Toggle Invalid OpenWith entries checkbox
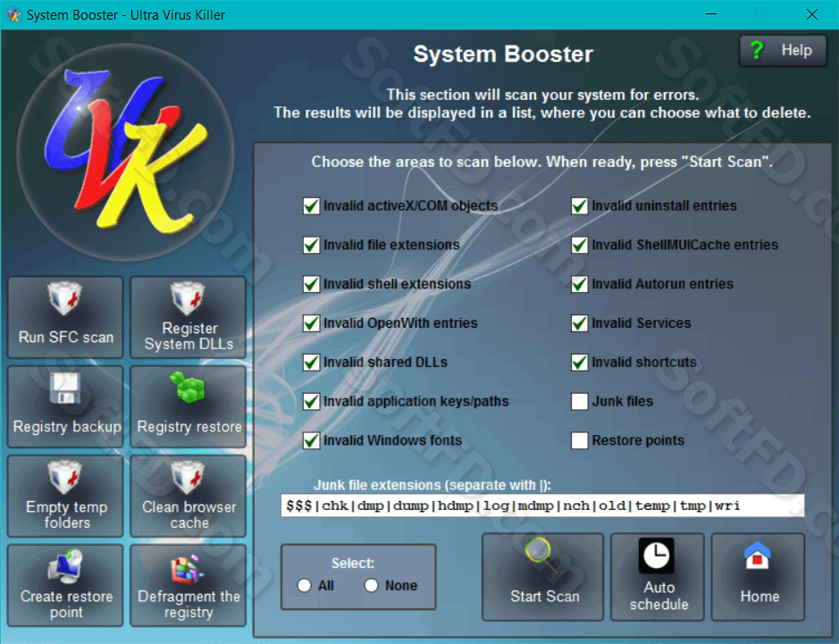This screenshot has height=644, width=839. 312,323
